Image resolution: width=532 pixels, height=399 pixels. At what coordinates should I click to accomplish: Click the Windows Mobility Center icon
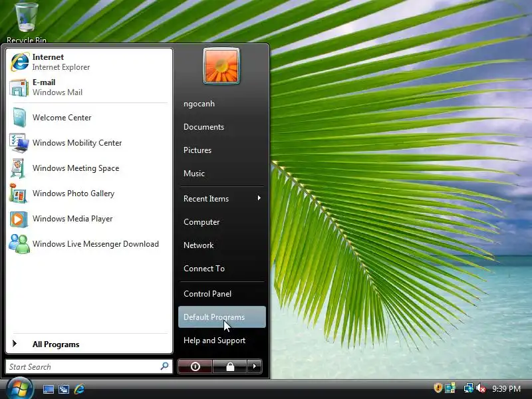point(19,143)
